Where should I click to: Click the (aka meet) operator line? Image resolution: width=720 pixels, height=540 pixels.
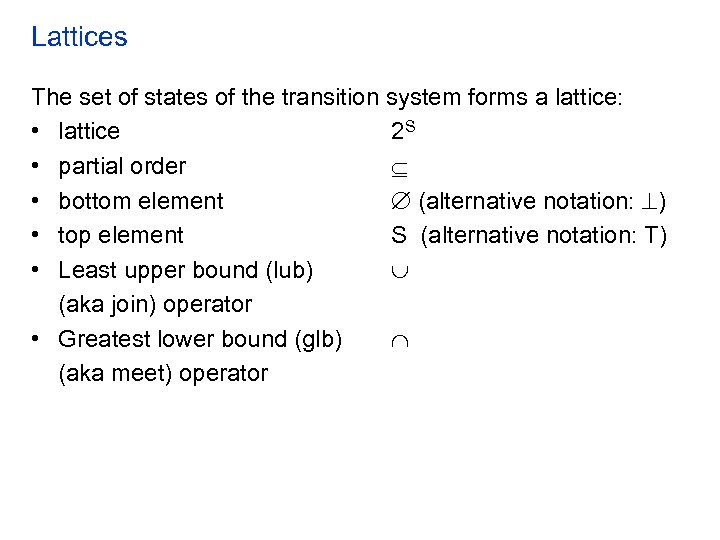[x=163, y=373]
